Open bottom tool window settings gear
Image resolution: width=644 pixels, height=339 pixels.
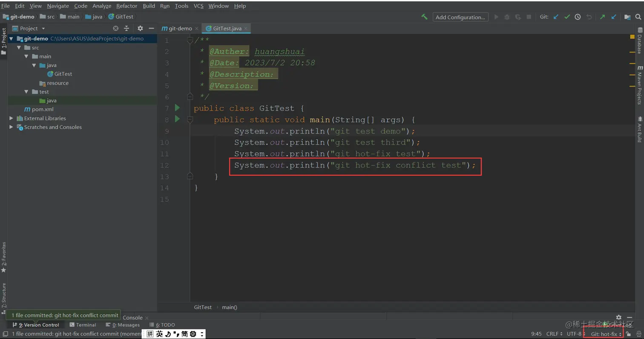[619, 317]
